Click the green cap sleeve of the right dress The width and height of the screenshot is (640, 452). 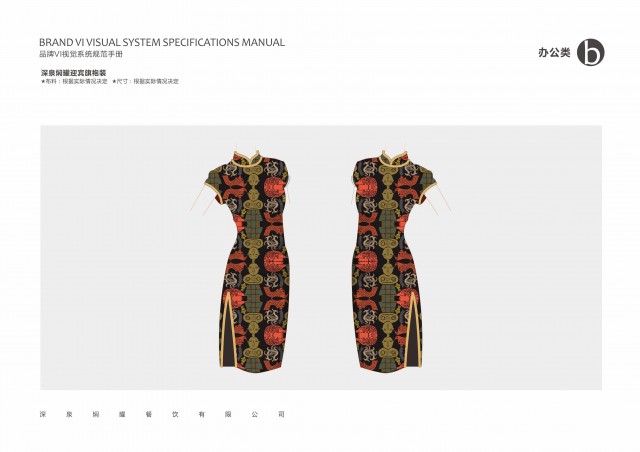[x=427, y=178]
